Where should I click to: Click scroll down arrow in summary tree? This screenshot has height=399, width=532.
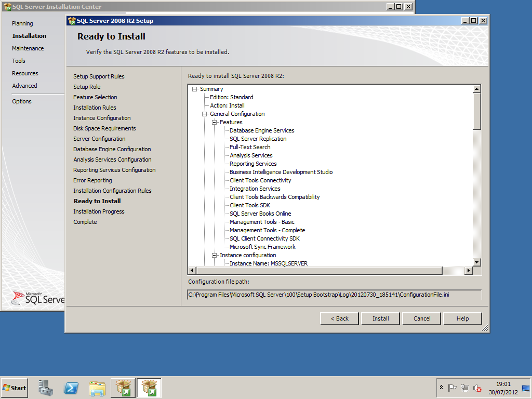(477, 262)
